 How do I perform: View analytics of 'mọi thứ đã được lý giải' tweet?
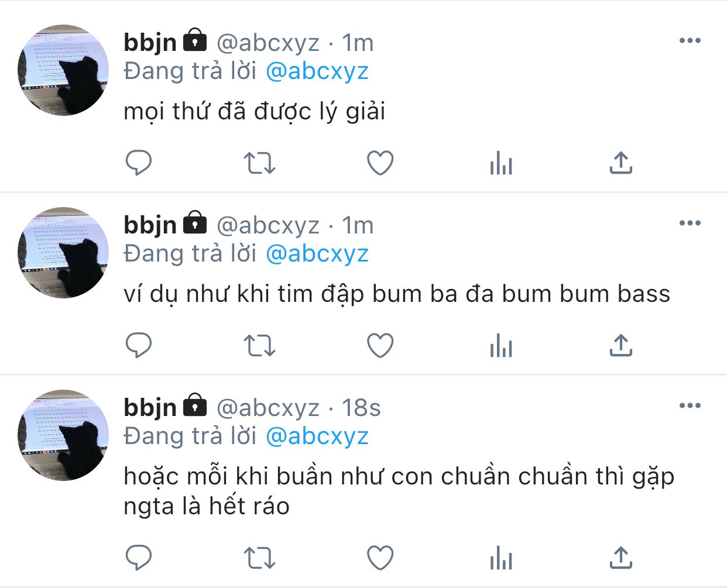tap(501, 163)
